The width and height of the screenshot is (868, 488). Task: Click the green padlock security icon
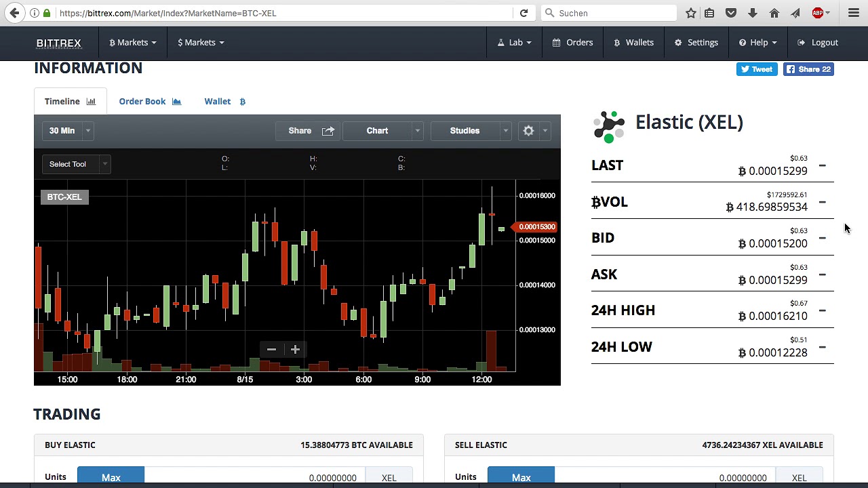pos(47,13)
